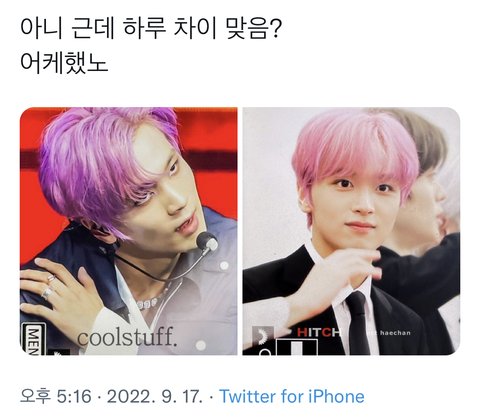
Task: Click the silver rings on the hand
Action: pos(48,287)
